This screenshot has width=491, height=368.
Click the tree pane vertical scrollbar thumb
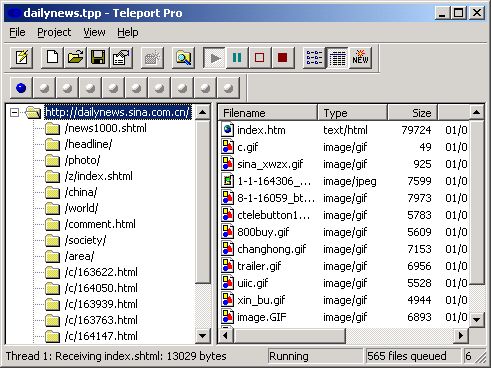pos(202,202)
